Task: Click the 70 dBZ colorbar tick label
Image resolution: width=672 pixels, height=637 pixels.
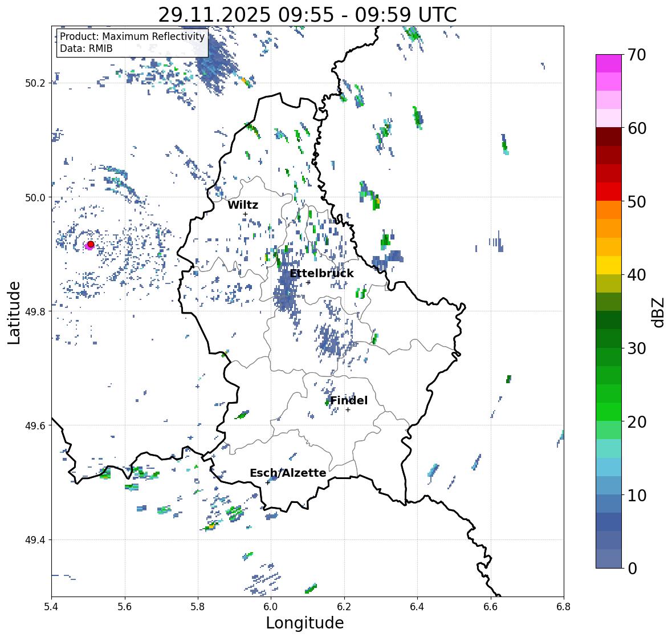Action: point(637,55)
